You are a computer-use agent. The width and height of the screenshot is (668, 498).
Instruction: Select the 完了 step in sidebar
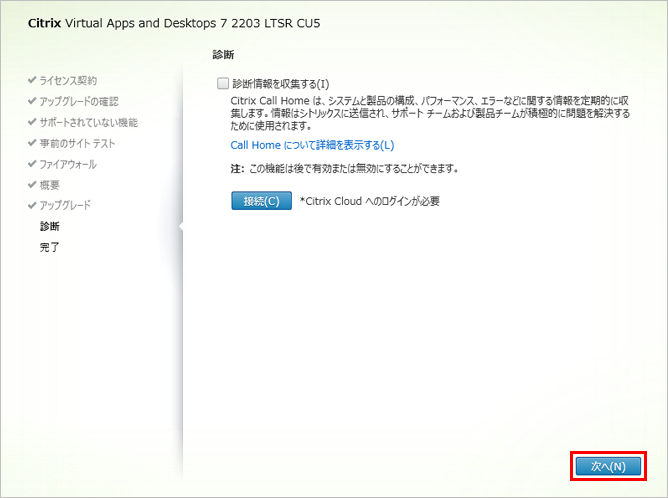coord(49,247)
